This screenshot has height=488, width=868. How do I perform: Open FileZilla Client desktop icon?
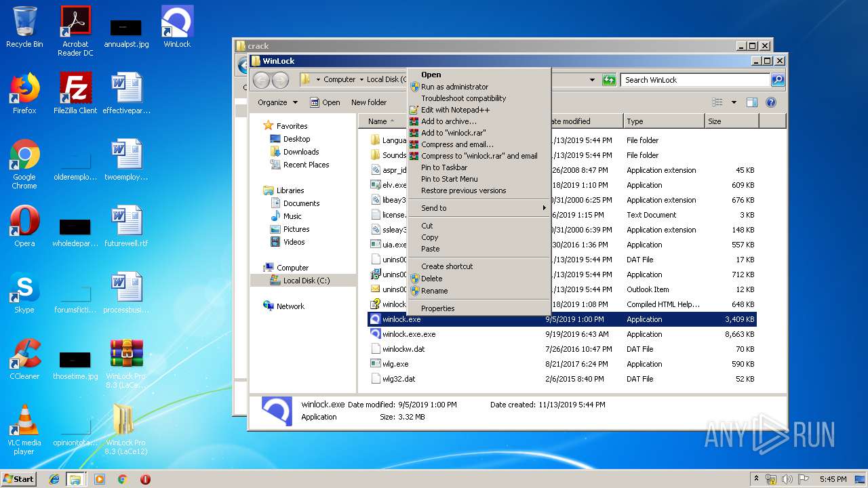click(75, 94)
